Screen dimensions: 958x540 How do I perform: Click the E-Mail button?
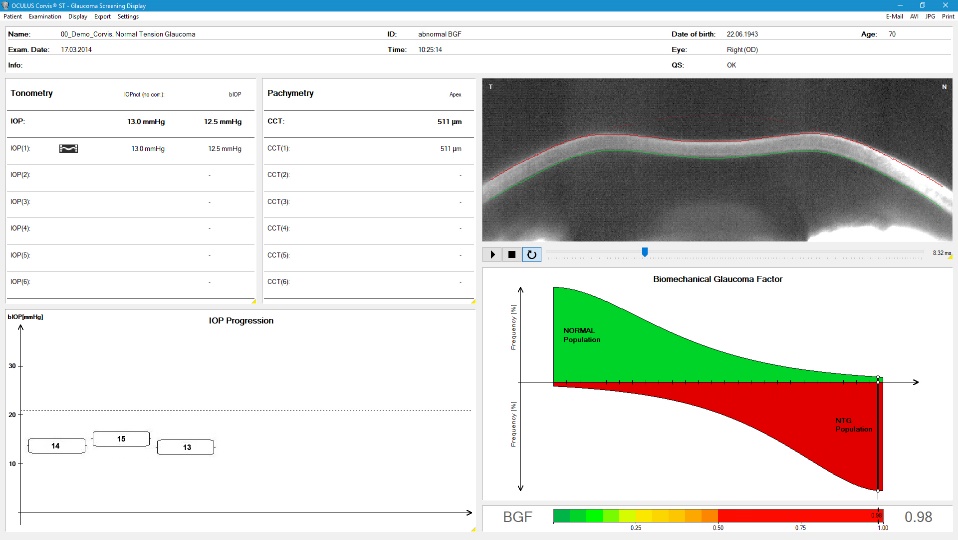click(x=894, y=17)
